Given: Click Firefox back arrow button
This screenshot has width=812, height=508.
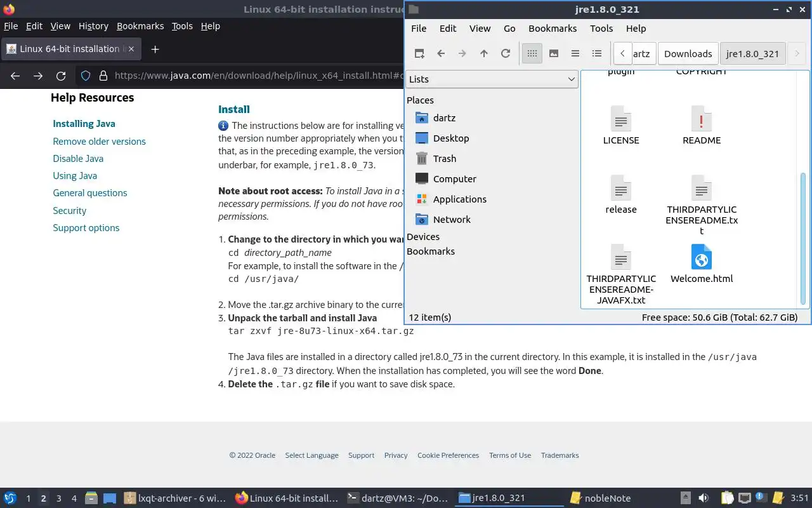Looking at the screenshot, I should [15, 76].
